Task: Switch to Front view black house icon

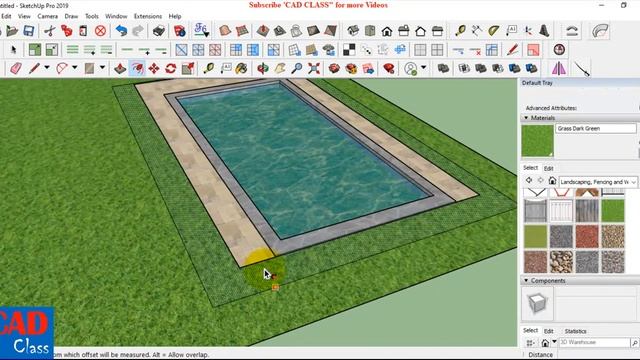Action: (x=387, y=31)
